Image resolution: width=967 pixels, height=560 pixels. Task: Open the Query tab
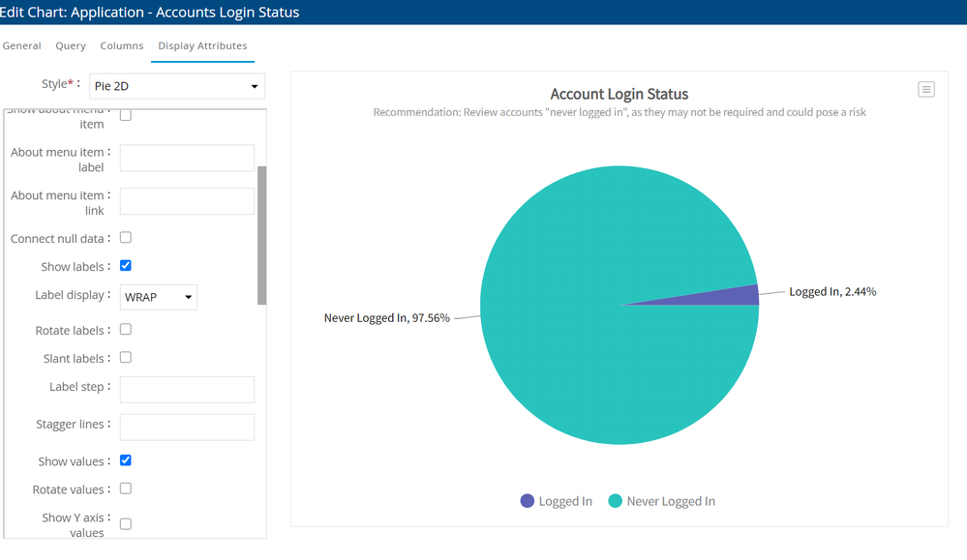click(x=71, y=45)
